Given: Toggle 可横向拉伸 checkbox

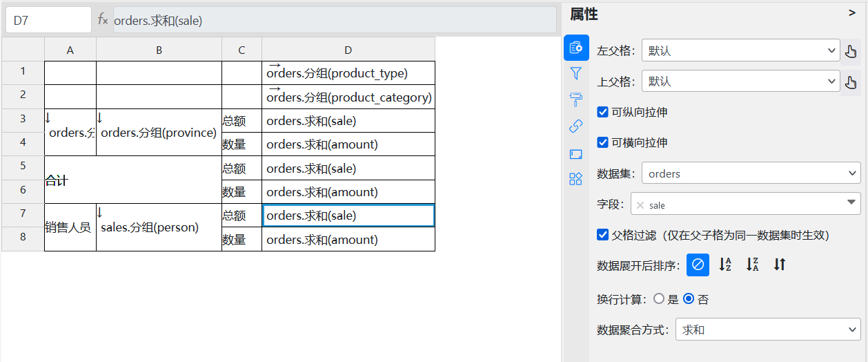Looking at the screenshot, I should 602,142.
